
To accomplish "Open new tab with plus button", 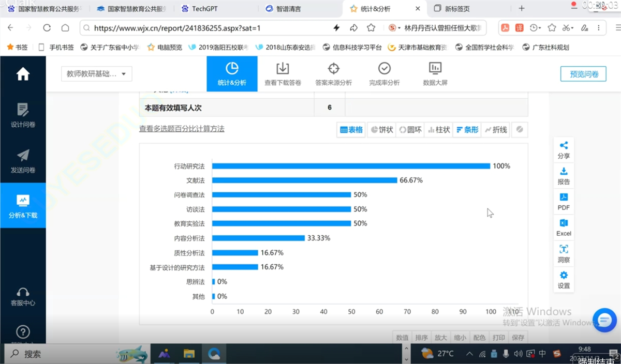I will click(x=522, y=8).
